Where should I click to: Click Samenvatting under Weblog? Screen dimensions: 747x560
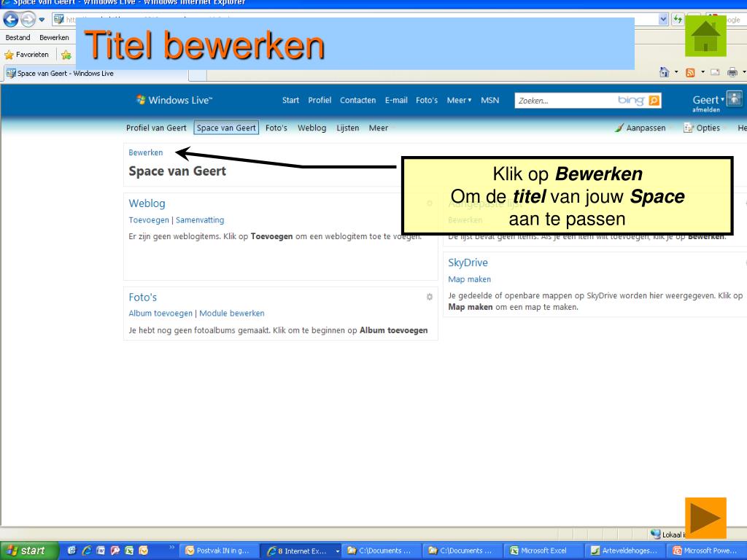point(200,220)
